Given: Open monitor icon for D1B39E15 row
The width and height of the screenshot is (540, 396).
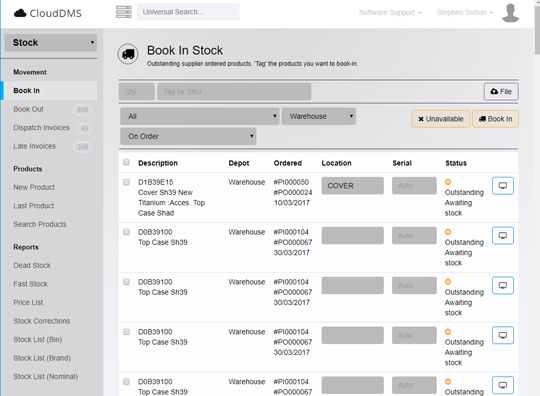Looking at the screenshot, I should 503,186.
